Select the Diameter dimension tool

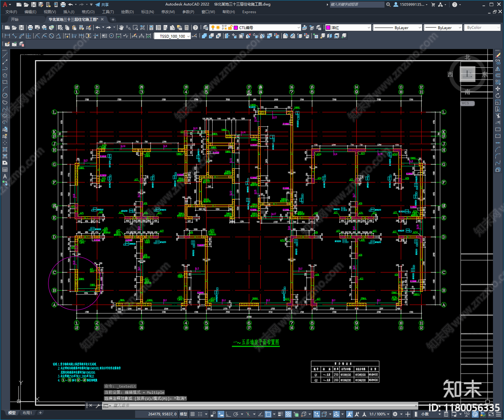51,36
